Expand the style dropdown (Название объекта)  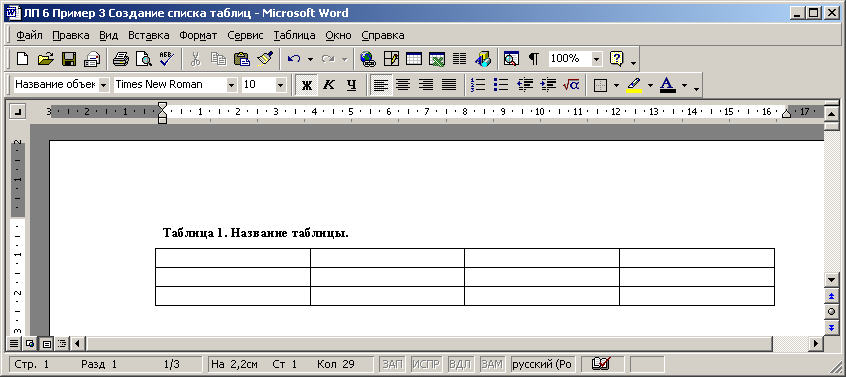pyautogui.click(x=104, y=85)
